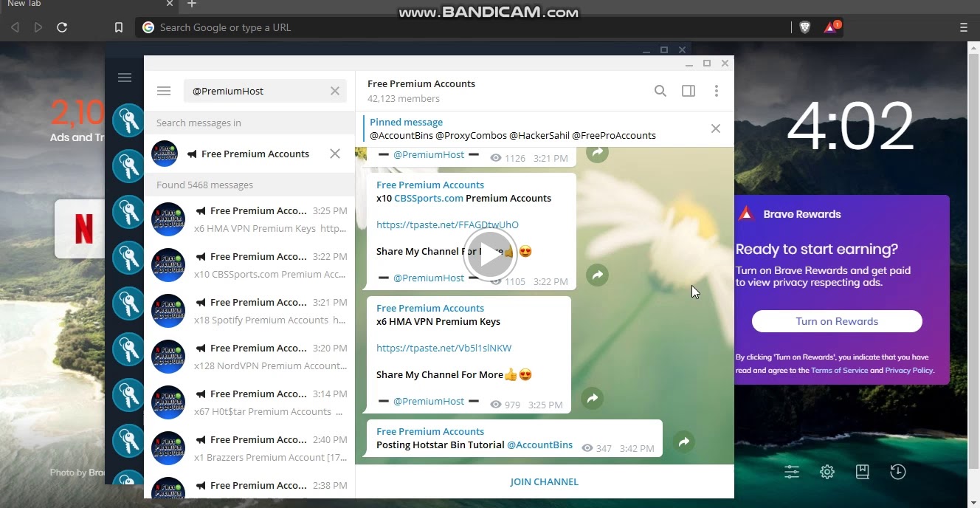
Task: Search inside the Free Premium Accounts chat
Action: click(660, 91)
